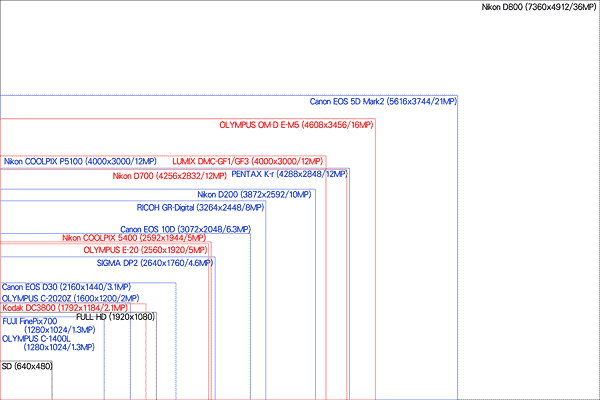The height and width of the screenshot is (400, 600).
Task: Click the Kodak DC3800 label
Action: click(65, 308)
